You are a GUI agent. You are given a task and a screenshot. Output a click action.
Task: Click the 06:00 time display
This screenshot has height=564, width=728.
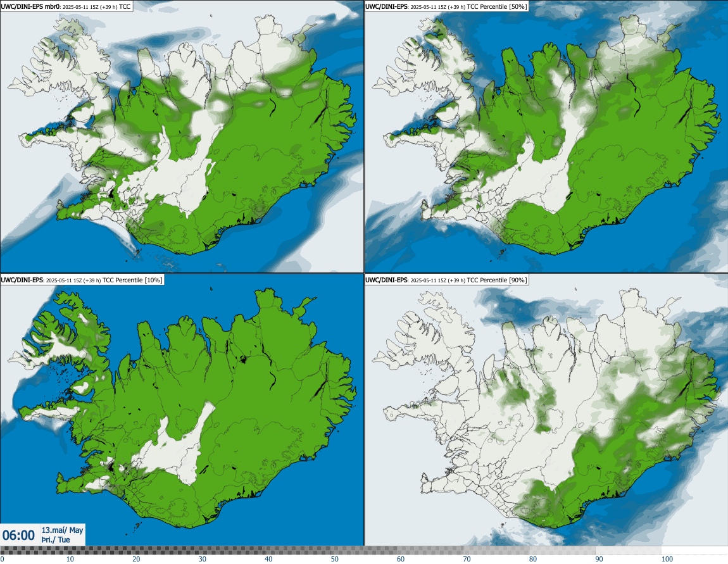(18, 536)
